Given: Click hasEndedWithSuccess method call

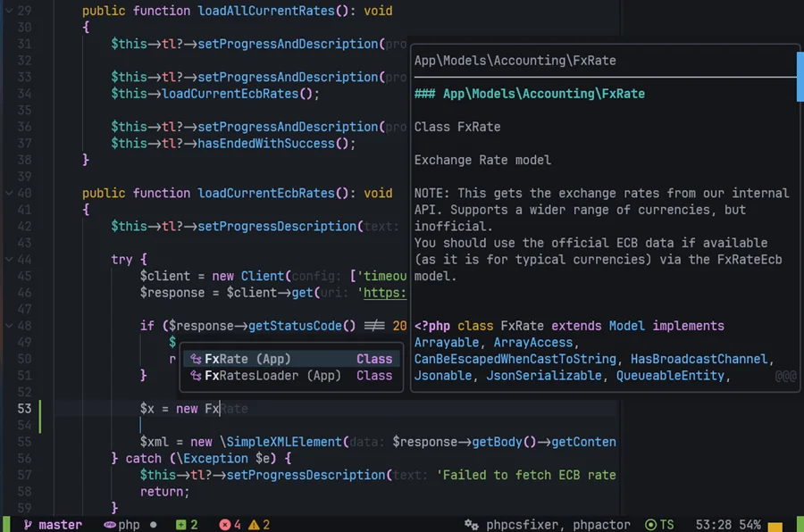Looking at the screenshot, I should [x=266, y=144].
